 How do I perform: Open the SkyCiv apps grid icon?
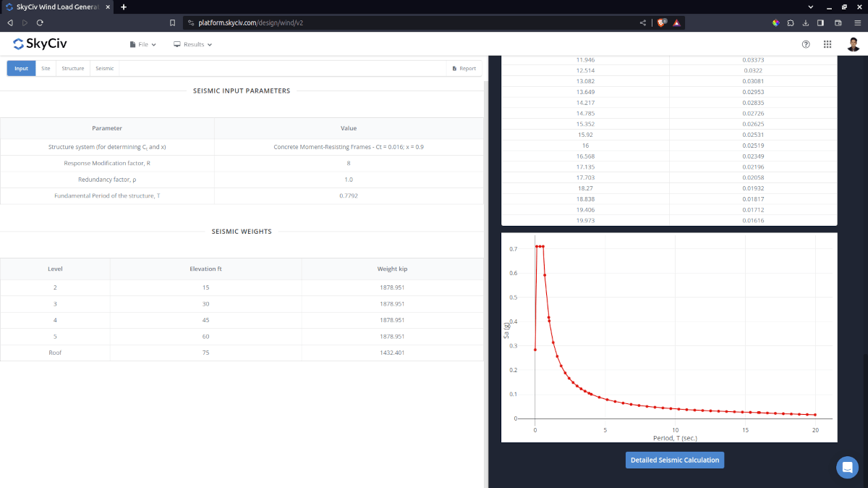(827, 43)
